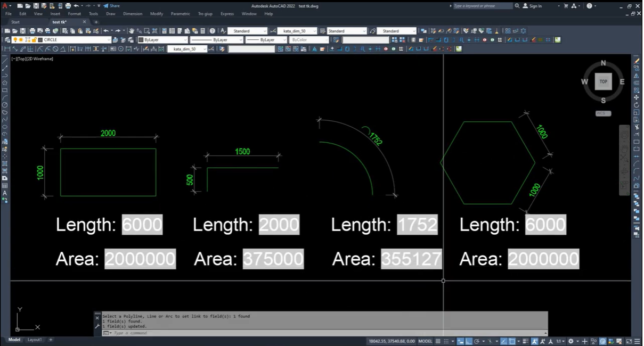Click the Help question mark toolbar icon
The width and height of the screenshot is (644, 346).
pyautogui.click(x=213, y=31)
